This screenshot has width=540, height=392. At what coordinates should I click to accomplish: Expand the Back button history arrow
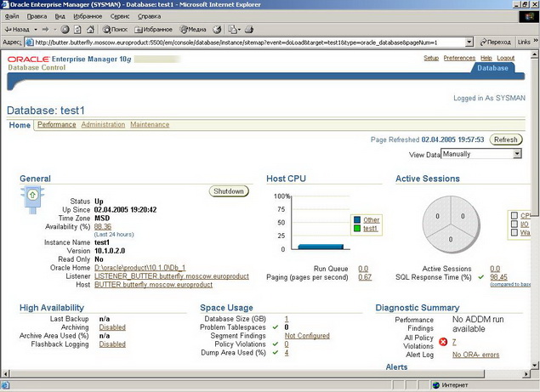click(x=36, y=30)
